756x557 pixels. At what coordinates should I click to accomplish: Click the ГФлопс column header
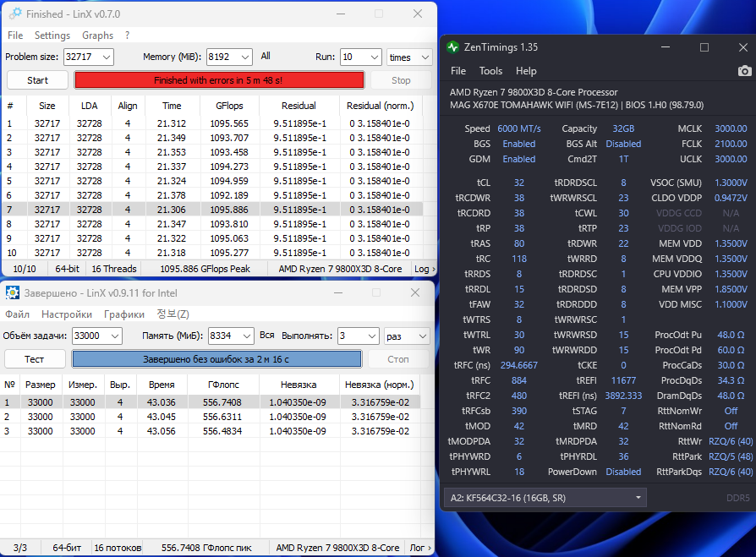tap(223, 385)
